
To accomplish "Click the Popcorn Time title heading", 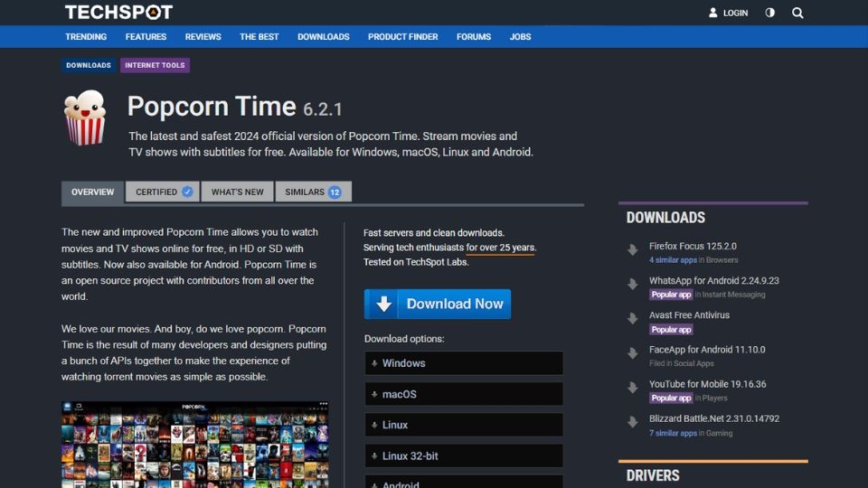I will (x=212, y=107).
